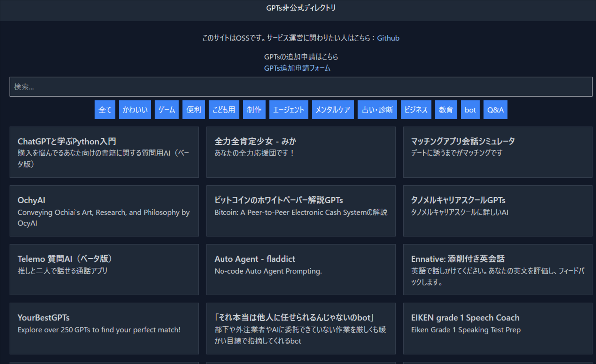Open ビットコインのホワイトペーパー解説GPTs card
The width and height of the screenshot is (596, 364).
(x=301, y=211)
